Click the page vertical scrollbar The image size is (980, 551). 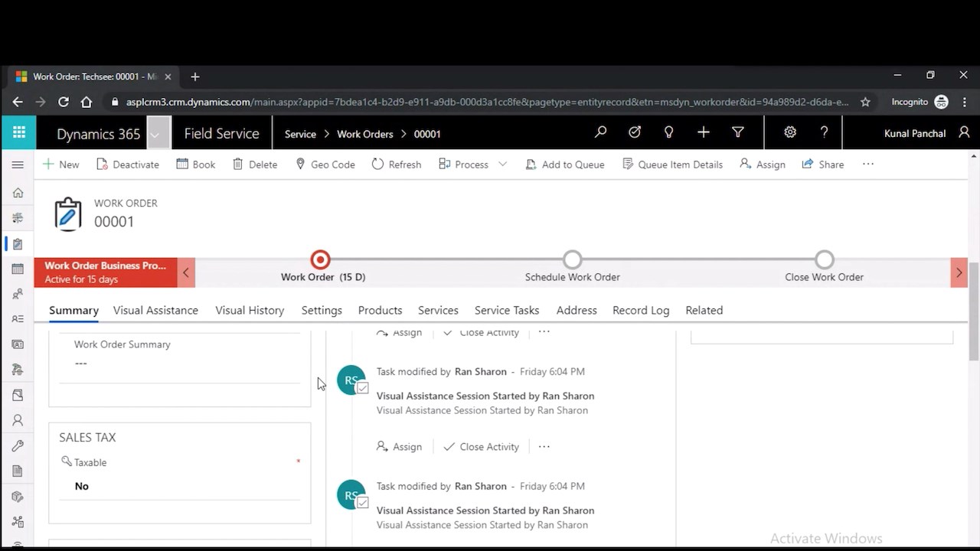pos(974,310)
